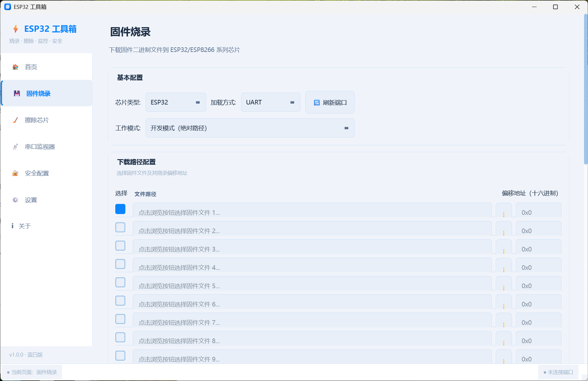The image size is (588, 381).
Task: Open the 串口监视器 page
Action: pos(47,147)
